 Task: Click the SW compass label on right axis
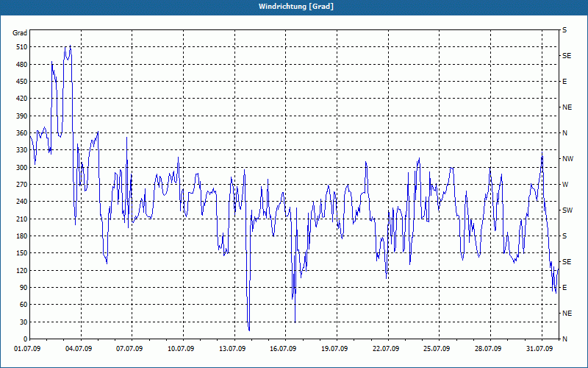[567, 210]
